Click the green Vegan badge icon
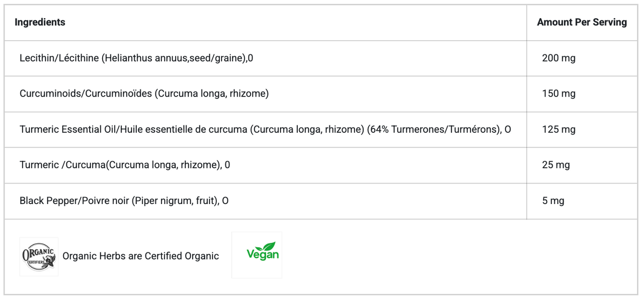Screen dimensions: 644x300 tap(257, 255)
